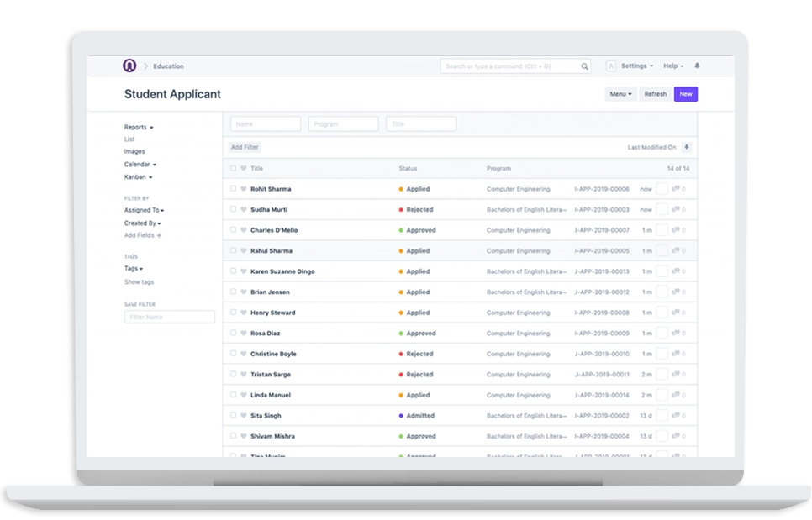Viewport: 812px width, 520px height.
Task: Click the Refresh button
Action: coord(655,94)
